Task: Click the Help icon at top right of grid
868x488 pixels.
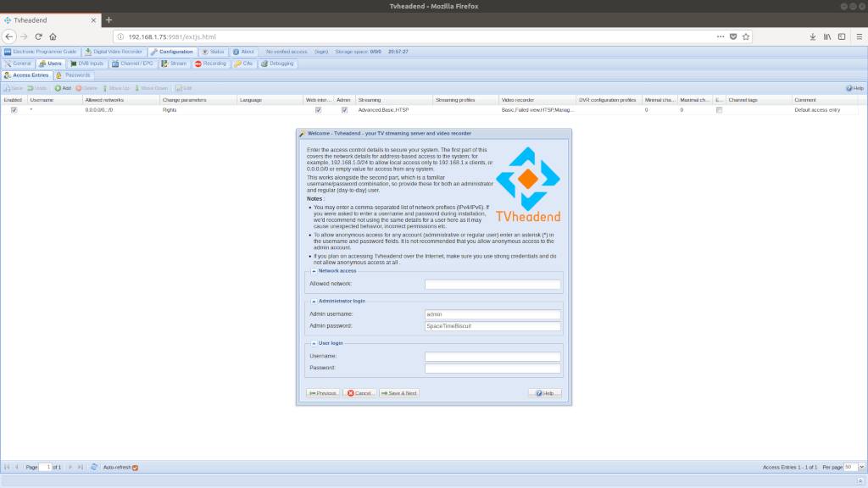Action: tap(854, 88)
